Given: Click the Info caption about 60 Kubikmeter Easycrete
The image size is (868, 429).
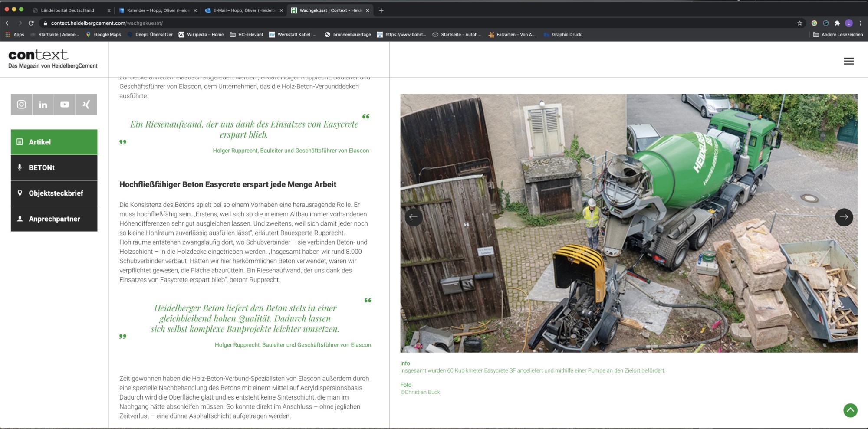Looking at the screenshot, I should (x=533, y=370).
